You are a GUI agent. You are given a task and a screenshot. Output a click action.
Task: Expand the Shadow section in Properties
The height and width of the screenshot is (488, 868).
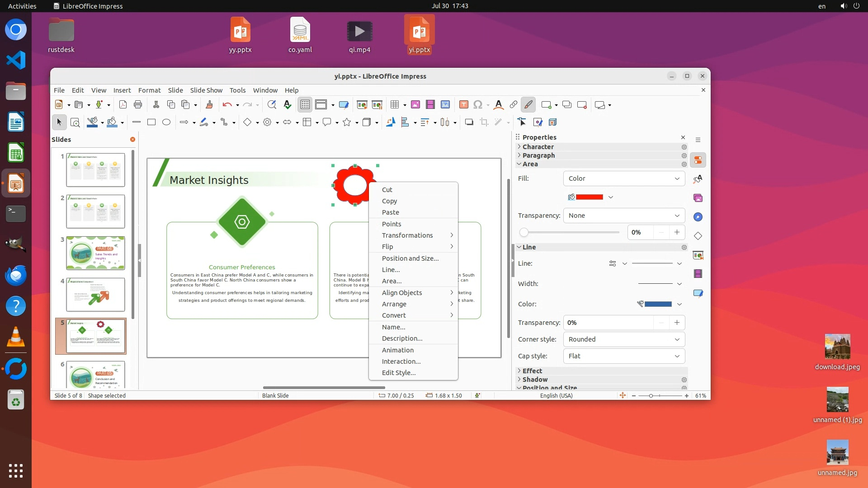tap(535, 380)
